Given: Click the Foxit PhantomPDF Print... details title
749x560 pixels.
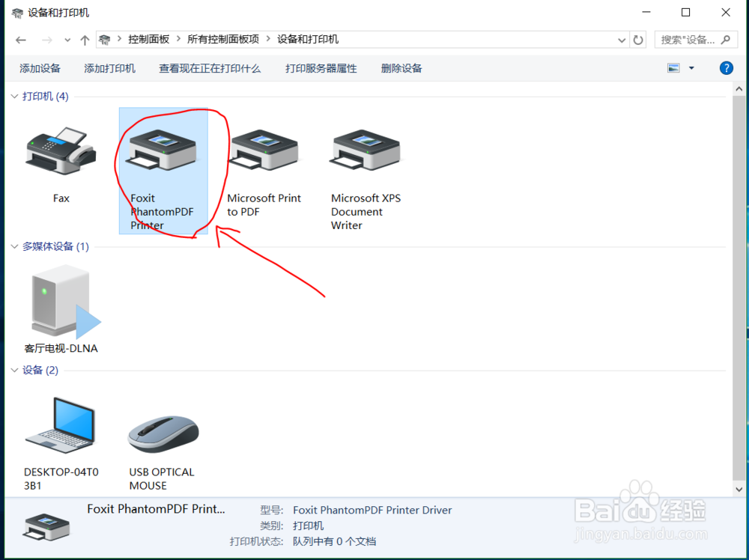Looking at the screenshot, I should pyautogui.click(x=156, y=509).
